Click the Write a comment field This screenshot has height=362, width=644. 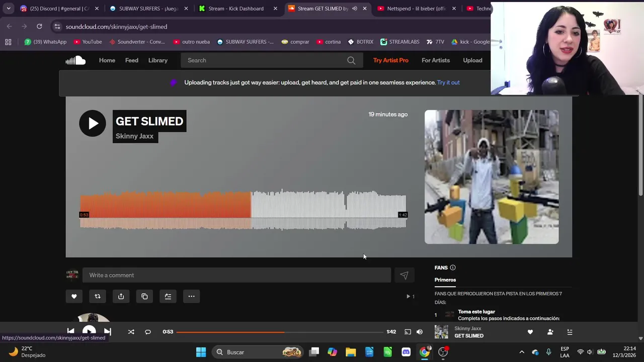[236, 275]
